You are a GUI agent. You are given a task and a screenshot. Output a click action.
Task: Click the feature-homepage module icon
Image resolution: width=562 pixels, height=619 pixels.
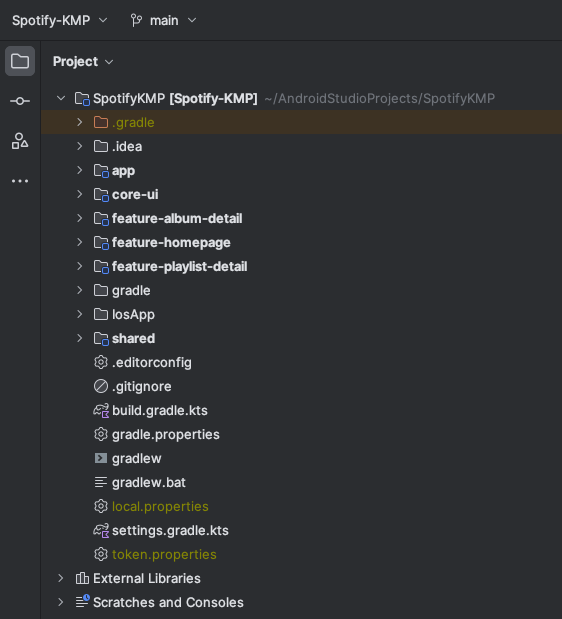101,243
